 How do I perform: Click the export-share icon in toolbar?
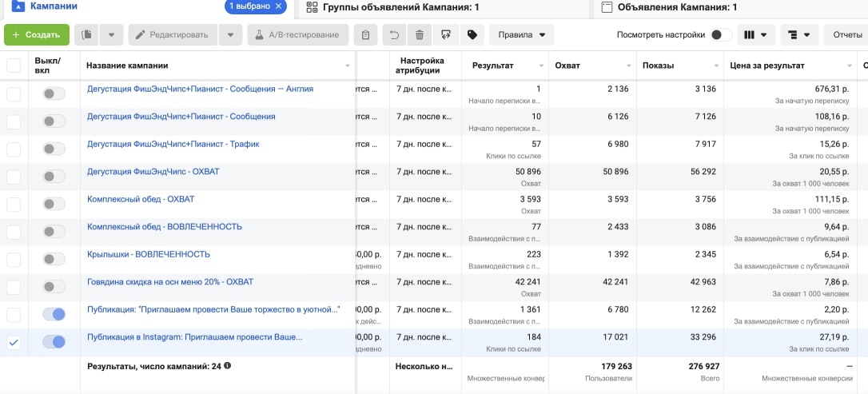(446, 35)
